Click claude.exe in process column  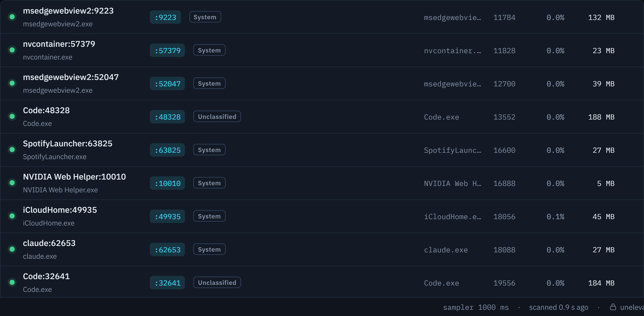pyautogui.click(x=446, y=250)
